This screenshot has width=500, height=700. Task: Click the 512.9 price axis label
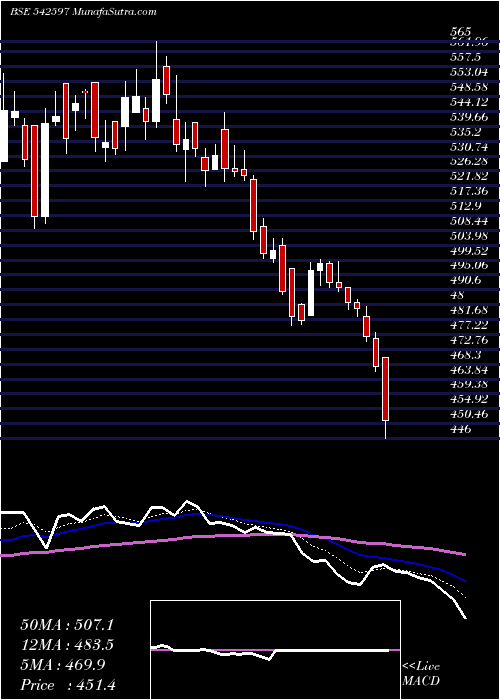[467, 206]
